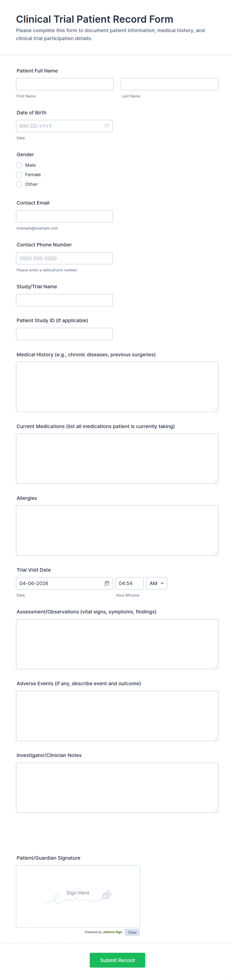Click the Hour Minutes time field
Image resolution: width=232 pixels, height=980 pixels.
tap(129, 583)
